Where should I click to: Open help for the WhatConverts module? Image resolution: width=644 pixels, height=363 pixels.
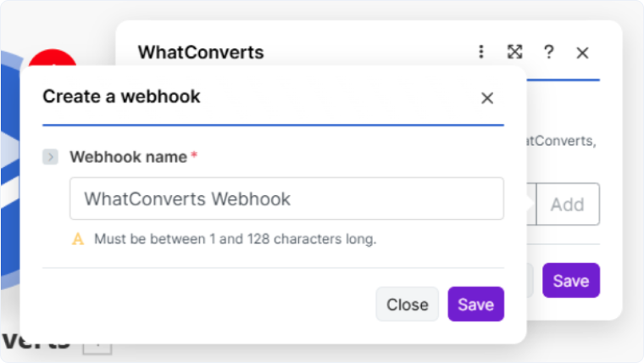(549, 52)
